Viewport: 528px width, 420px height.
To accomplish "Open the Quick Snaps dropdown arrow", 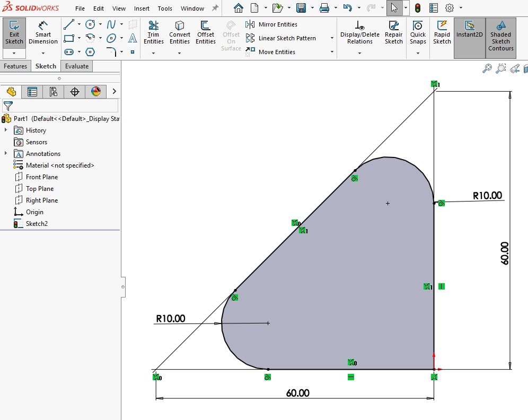I will (x=418, y=53).
